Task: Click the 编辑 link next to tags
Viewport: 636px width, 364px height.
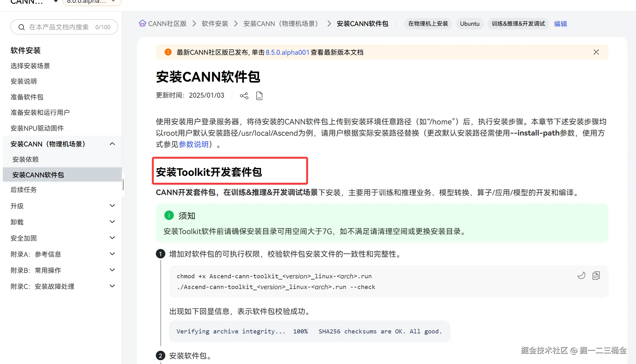Action: pos(560,24)
